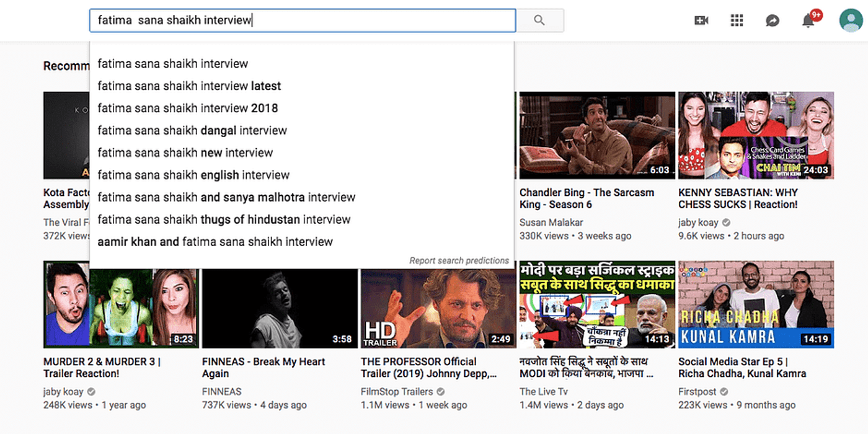The image size is (868, 434).
Task: Open the messages share icon
Action: coord(772,20)
